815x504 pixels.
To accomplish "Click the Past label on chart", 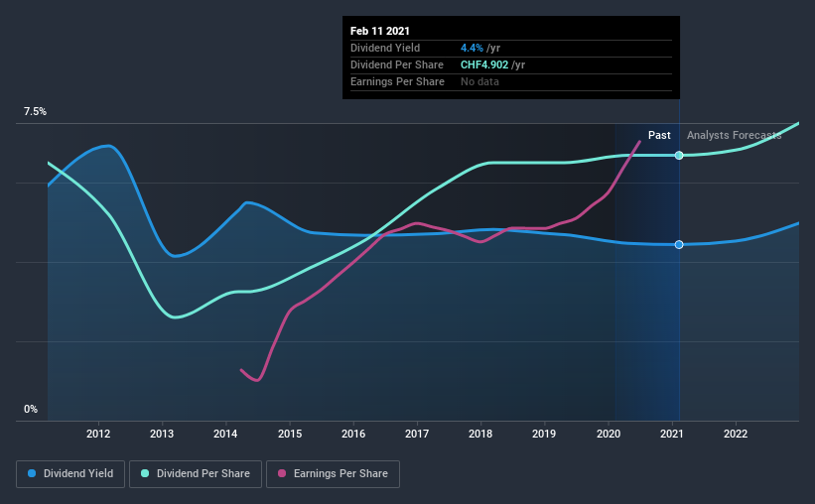I will pos(659,135).
